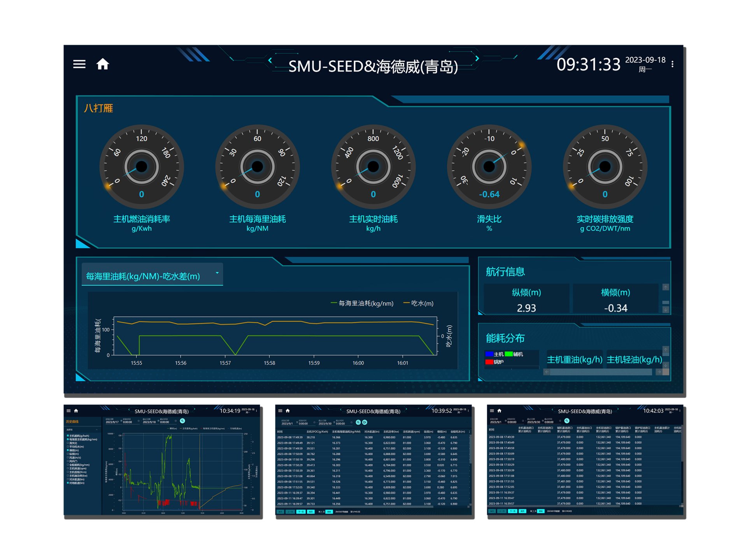Open the 每海里油耗(kg/NM)-吃水差(m) dropdown
Screen dimensions: 747x560
(x=152, y=276)
